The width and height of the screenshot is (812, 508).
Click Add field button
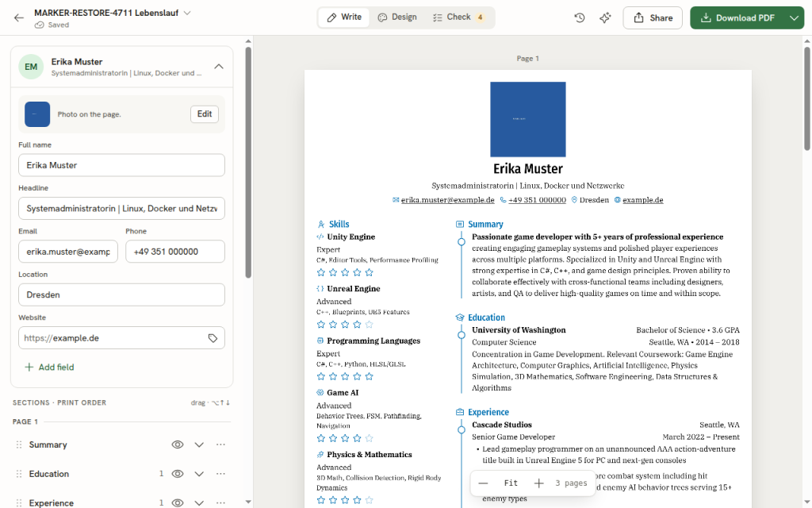[50, 367]
